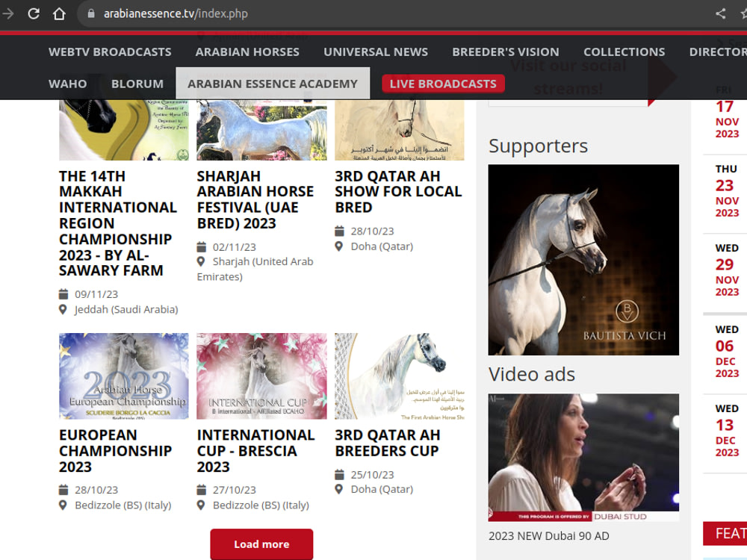This screenshot has height=560, width=747.
Task: Click the Load more button
Action: pyautogui.click(x=261, y=544)
